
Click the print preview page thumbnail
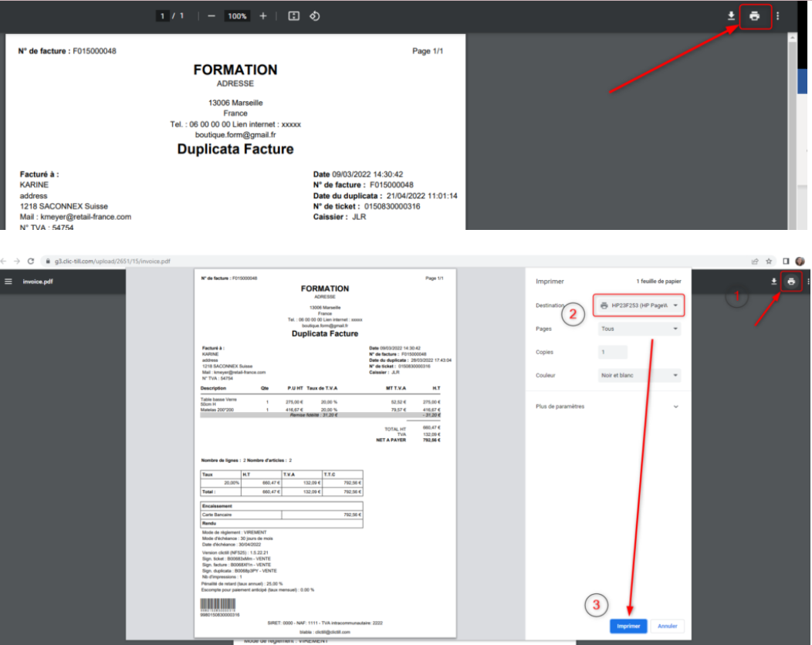pos(325,454)
